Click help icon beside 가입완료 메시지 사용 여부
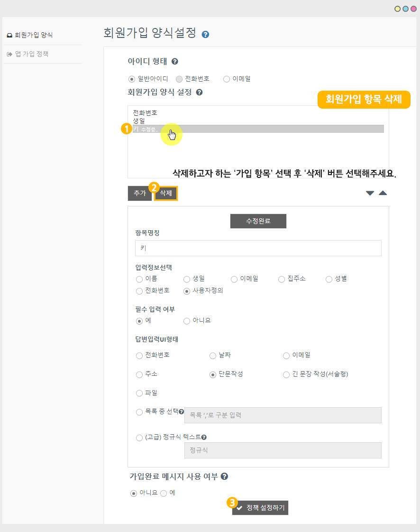 224,476
